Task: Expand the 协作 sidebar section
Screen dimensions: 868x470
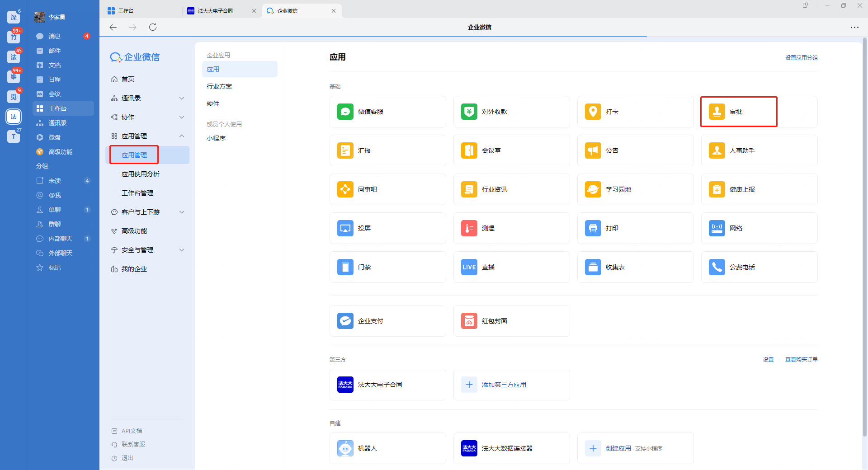Action: (182, 117)
